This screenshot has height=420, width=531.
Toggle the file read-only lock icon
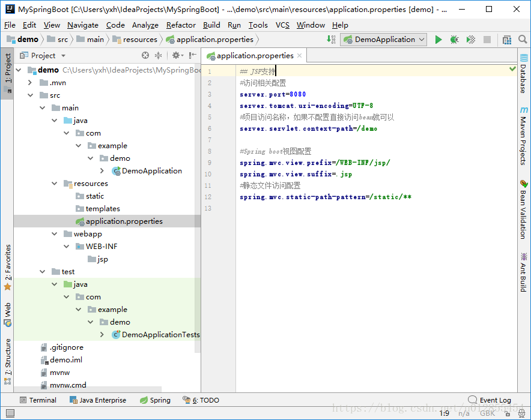click(508, 413)
